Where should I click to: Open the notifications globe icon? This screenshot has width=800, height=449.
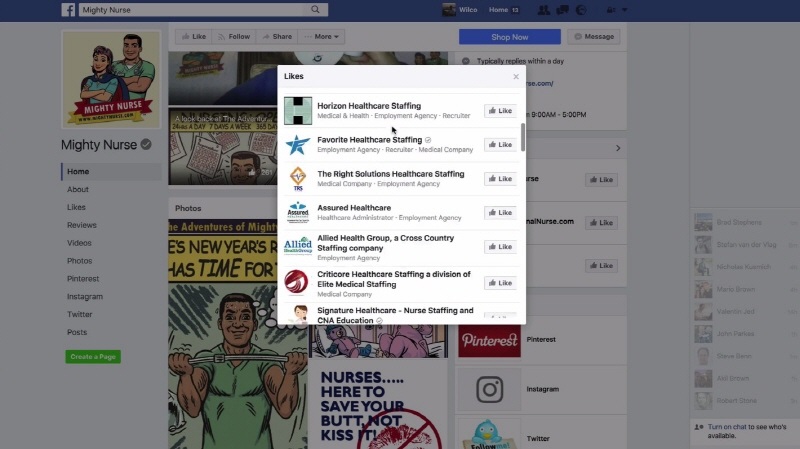click(x=581, y=10)
